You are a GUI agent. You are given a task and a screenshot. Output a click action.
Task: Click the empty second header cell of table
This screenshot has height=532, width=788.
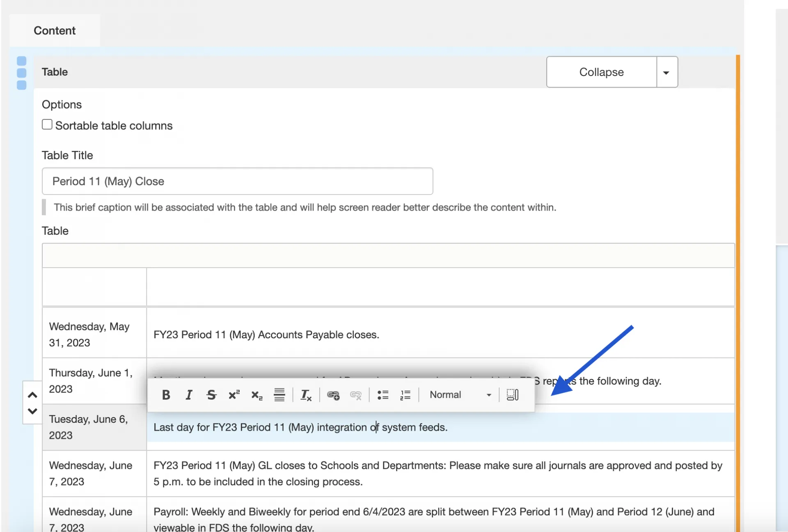coord(441,287)
